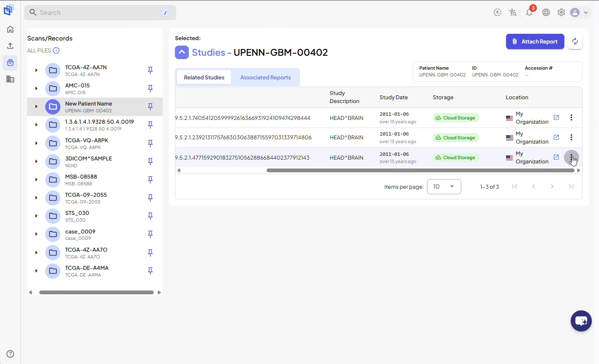The width and height of the screenshot is (599, 364).
Task: Go to home icon in sidebar
Action: click(10, 29)
